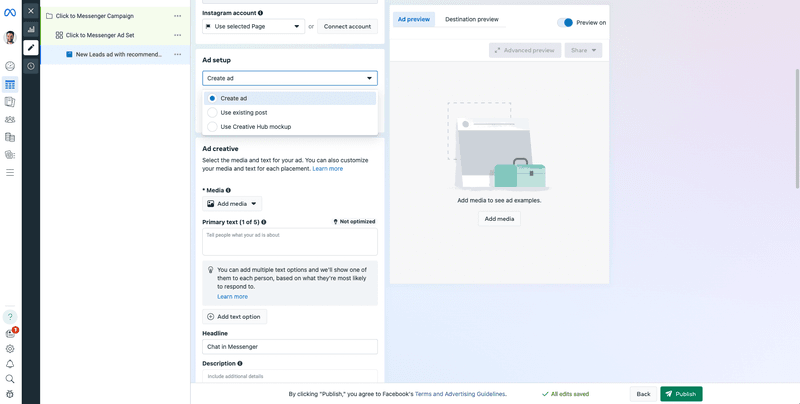This screenshot has height=404, width=800.
Task: Open more options for Click to Messenger Ad Set
Action: [178, 35]
